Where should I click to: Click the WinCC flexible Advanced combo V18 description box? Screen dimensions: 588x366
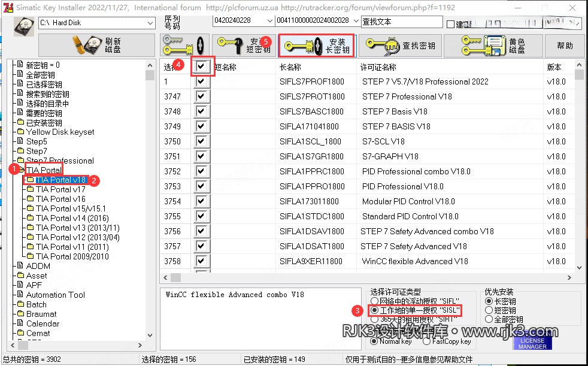click(260, 319)
